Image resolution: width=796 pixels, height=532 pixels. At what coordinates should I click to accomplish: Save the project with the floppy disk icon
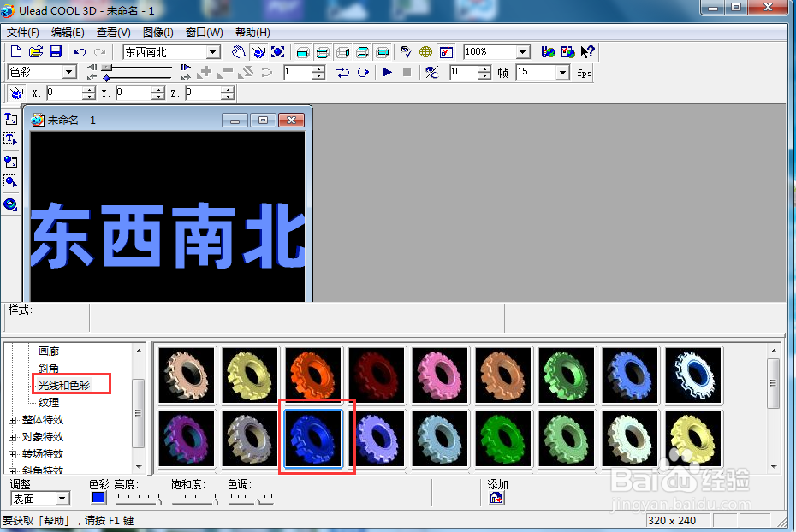(x=56, y=51)
